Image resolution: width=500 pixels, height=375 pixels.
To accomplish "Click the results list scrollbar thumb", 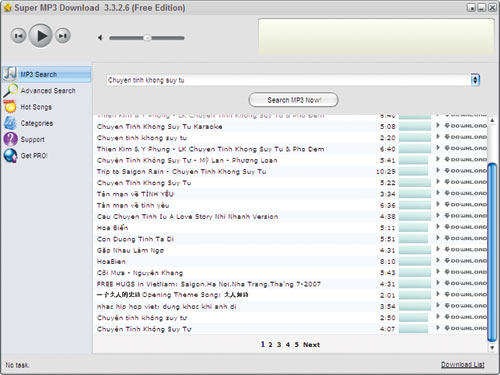I will point(492,252).
